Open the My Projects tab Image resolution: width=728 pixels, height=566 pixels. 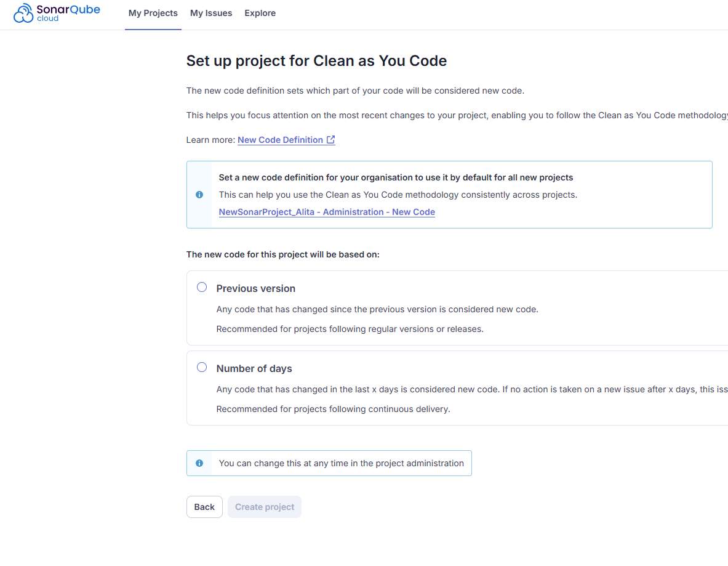(x=153, y=13)
